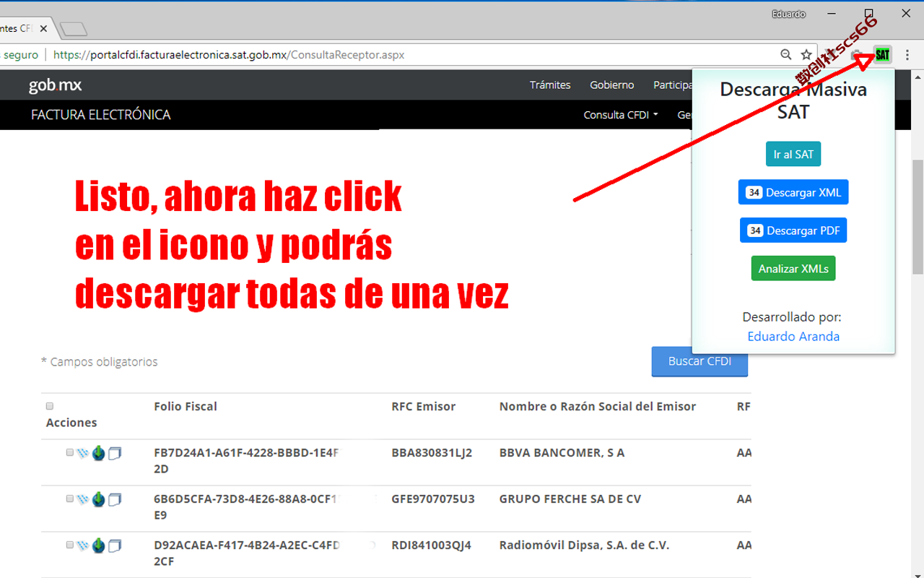Open the Eduardo Aranda developer link
The image size is (924, 578).
pos(793,337)
